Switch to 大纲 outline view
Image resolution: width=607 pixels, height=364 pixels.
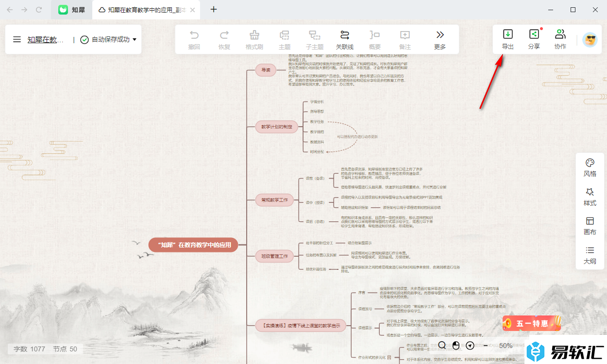[590, 255]
